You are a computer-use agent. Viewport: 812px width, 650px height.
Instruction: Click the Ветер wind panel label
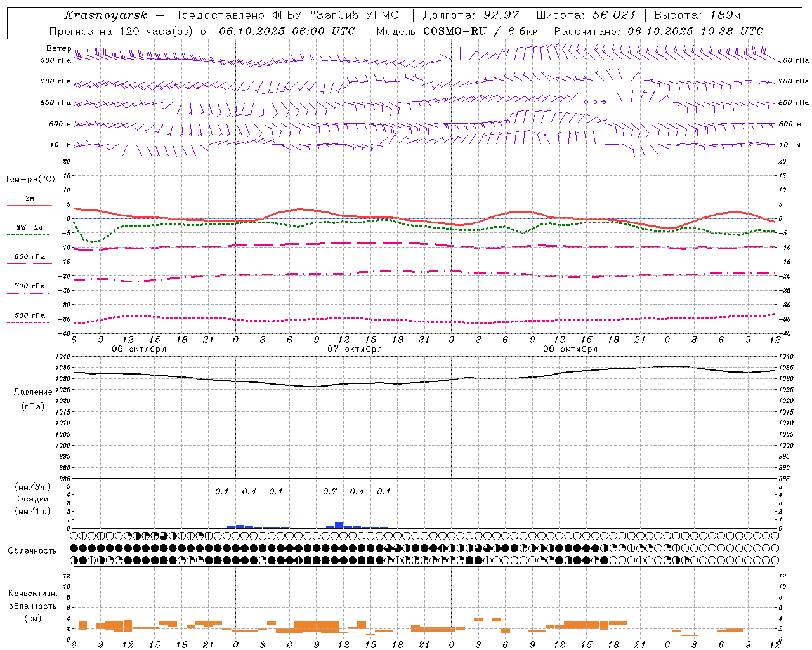[59, 48]
